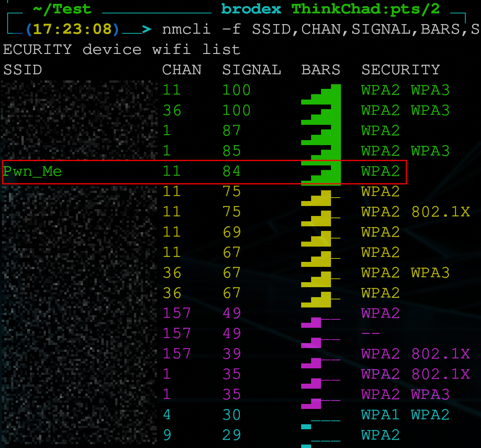This screenshot has width=481, height=448.
Task: Select the ThinkChad:pts/2 host text
Action: point(366,9)
